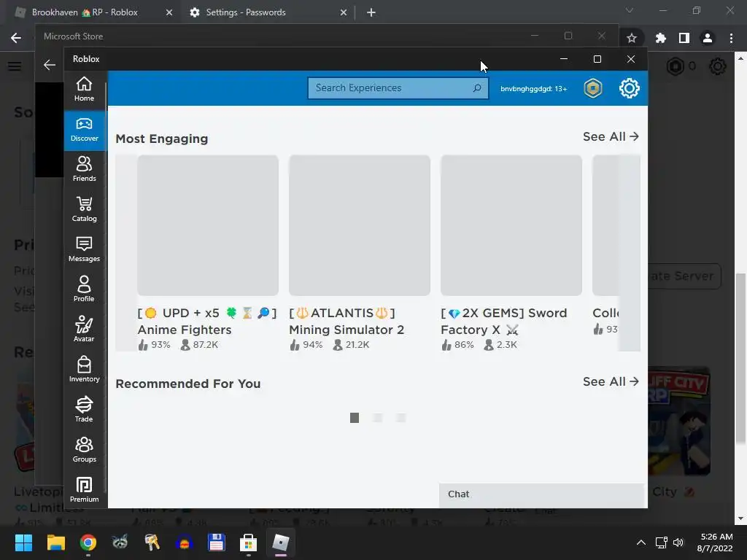Open Groups in Roblox sidebar
Viewport: 747px width, 560px height.
(x=85, y=449)
